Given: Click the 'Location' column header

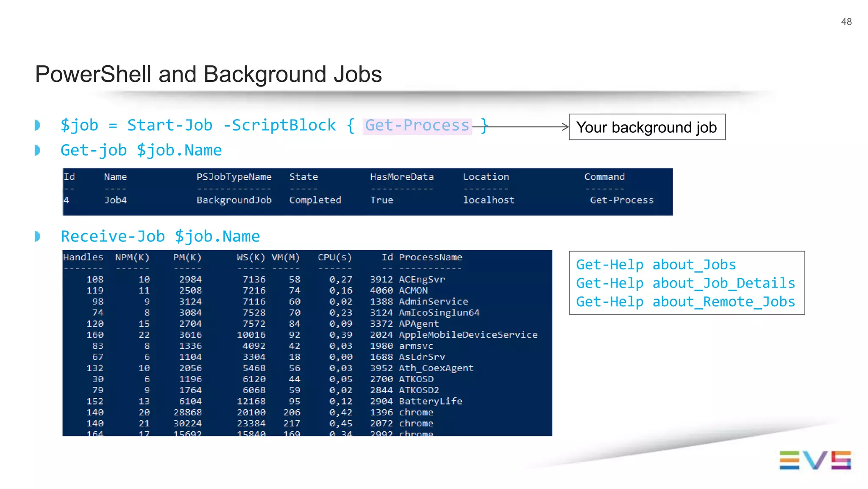Looking at the screenshot, I should point(486,177).
